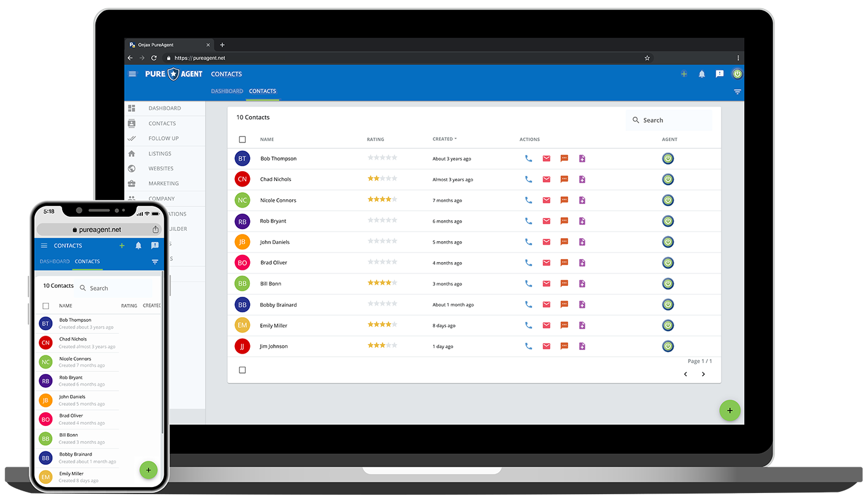This screenshot has height=496, width=868.
Task: Open Follow Up in the laptop sidebar
Action: (165, 138)
